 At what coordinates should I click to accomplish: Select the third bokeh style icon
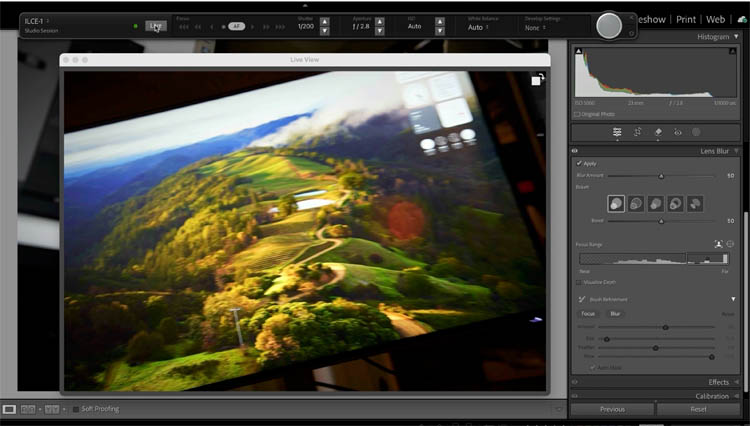tap(656, 204)
